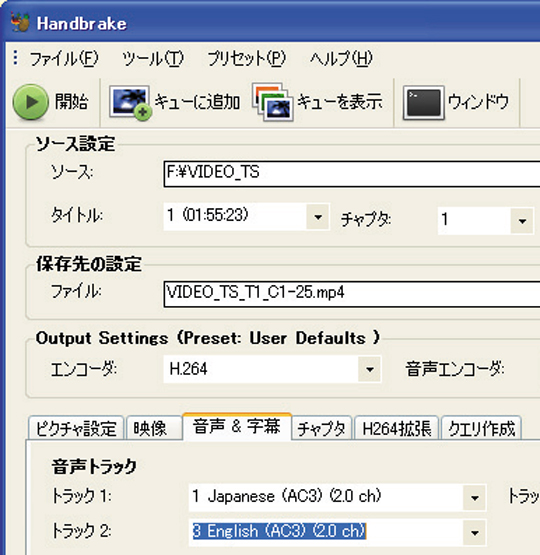Switch to the ピクチャ設定 tab
The image size is (540, 555).
click(76, 428)
